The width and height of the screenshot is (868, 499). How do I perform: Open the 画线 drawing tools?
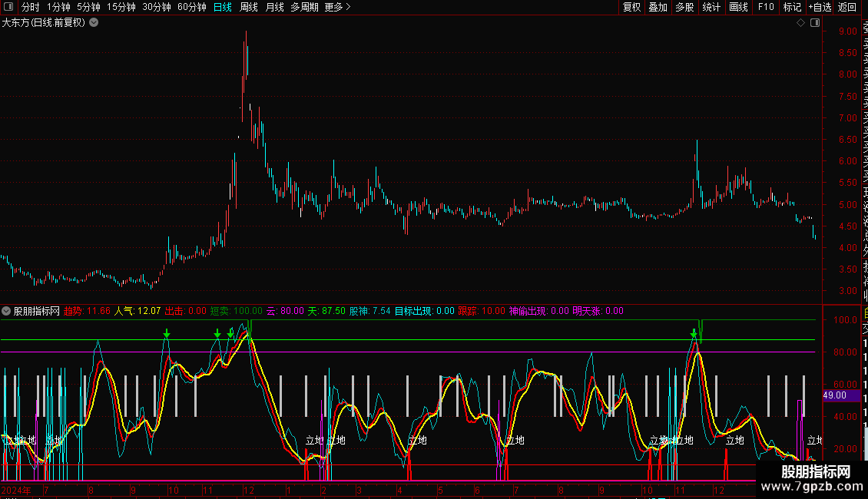(x=738, y=7)
